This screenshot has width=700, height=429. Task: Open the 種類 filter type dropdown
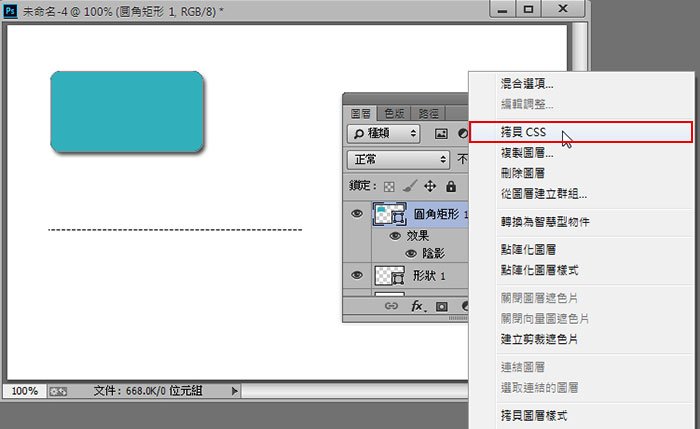[x=384, y=133]
